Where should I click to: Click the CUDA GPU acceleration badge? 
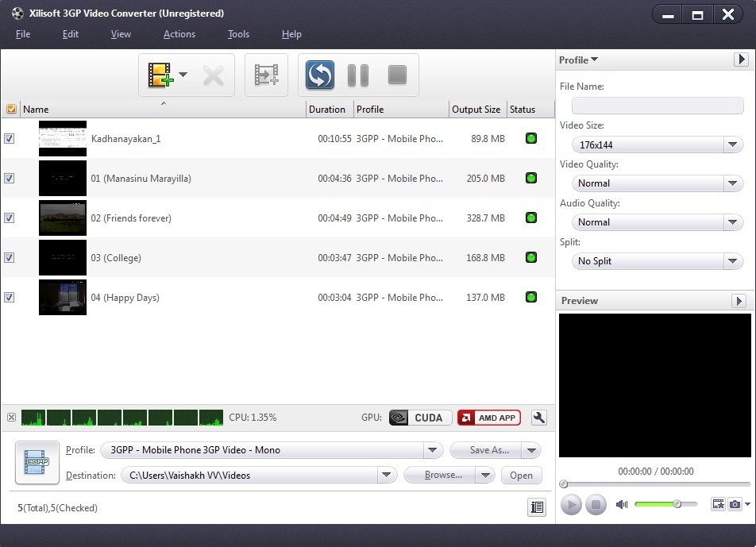click(419, 417)
